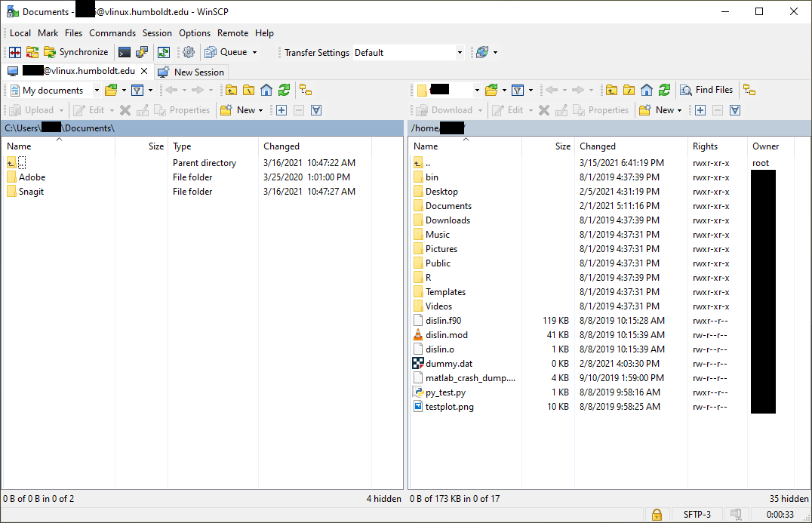The image size is (812, 523).
Task: Click the Find Files button
Action: [707, 90]
